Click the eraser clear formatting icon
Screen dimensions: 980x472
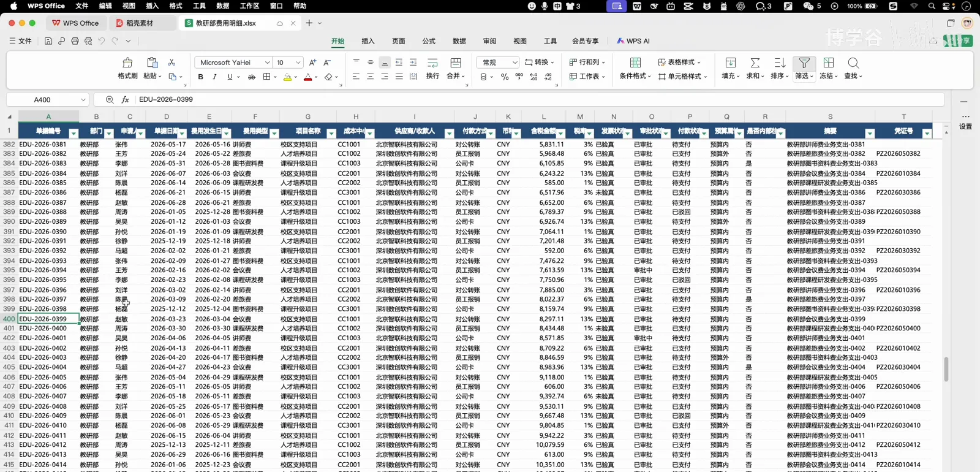coord(329,77)
